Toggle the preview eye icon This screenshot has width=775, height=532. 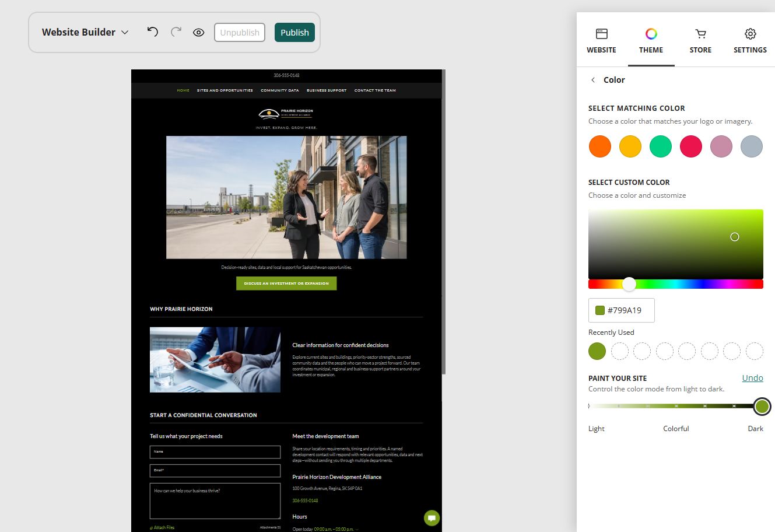(x=199, y=33)
